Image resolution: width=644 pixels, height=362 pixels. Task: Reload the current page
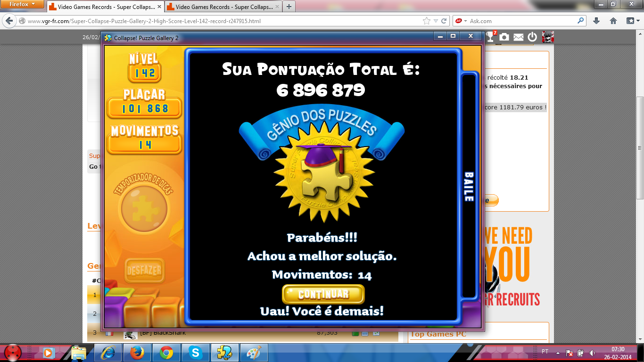point(444,21)
